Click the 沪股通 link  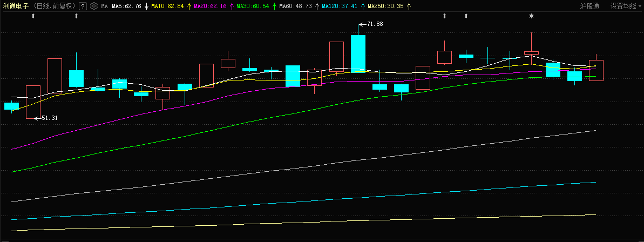pyautogui.click(x=590, y=6)
